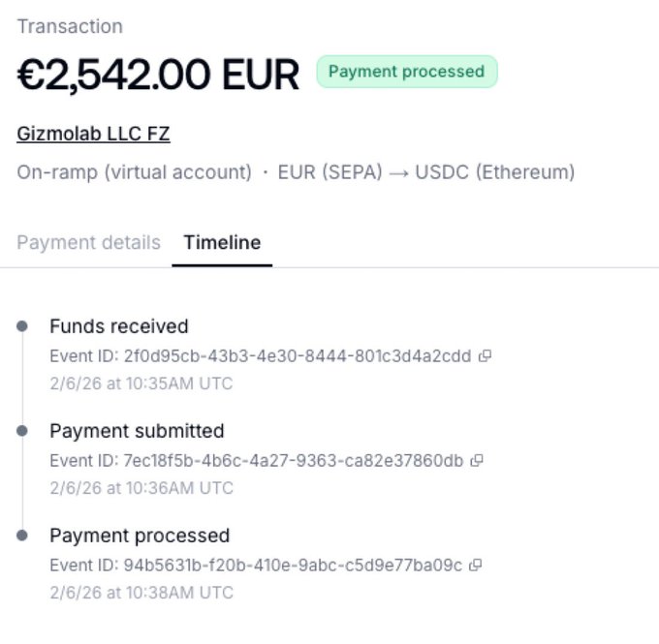Click the green Payment processed status badge
Viewport: 659px width, 644px height.
tap(406, 72)
